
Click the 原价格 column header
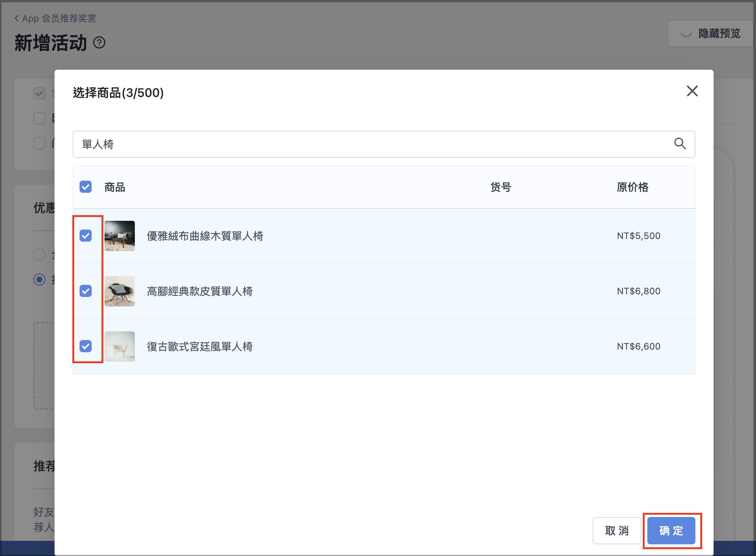(633, 187)
